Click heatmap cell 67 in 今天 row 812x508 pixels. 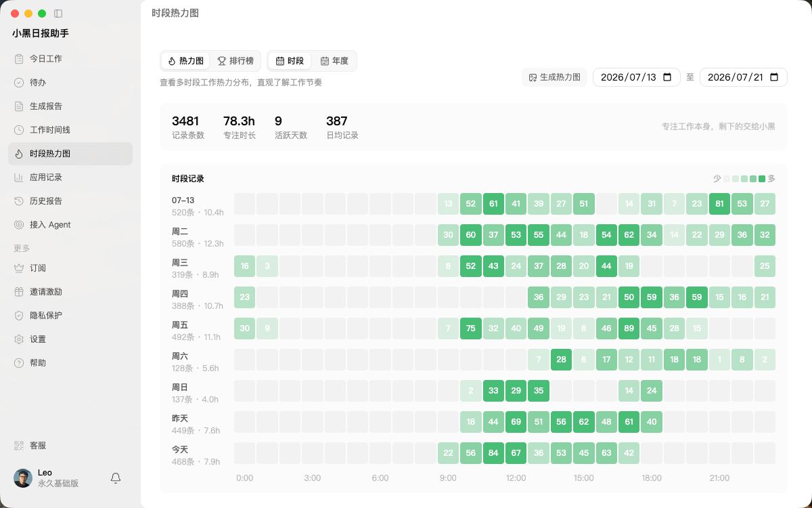(516, 453)
